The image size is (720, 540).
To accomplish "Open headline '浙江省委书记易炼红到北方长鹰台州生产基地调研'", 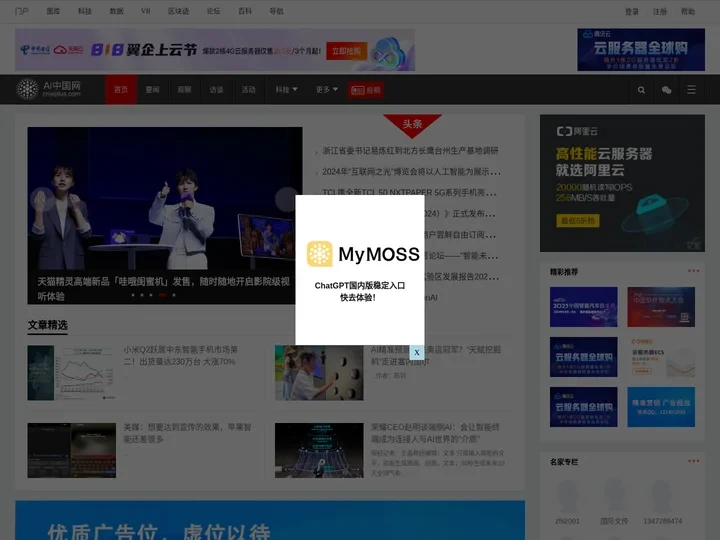I will click(410, 151).
